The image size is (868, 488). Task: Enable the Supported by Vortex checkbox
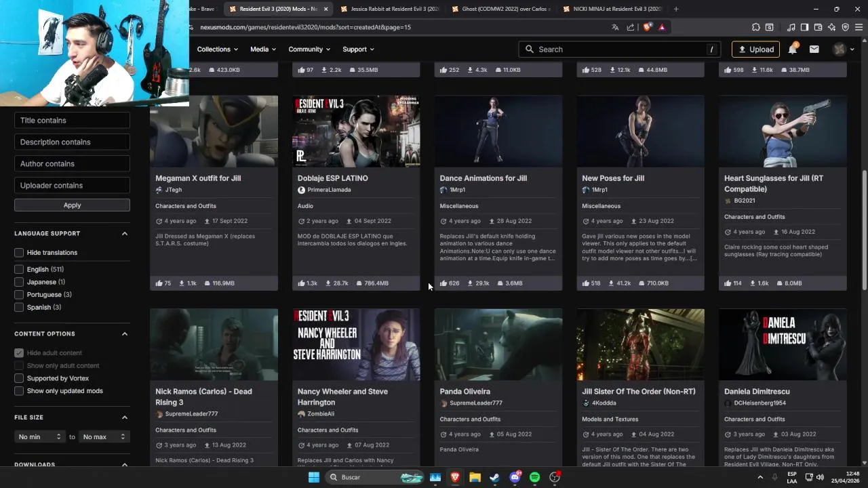pos(19,378)
